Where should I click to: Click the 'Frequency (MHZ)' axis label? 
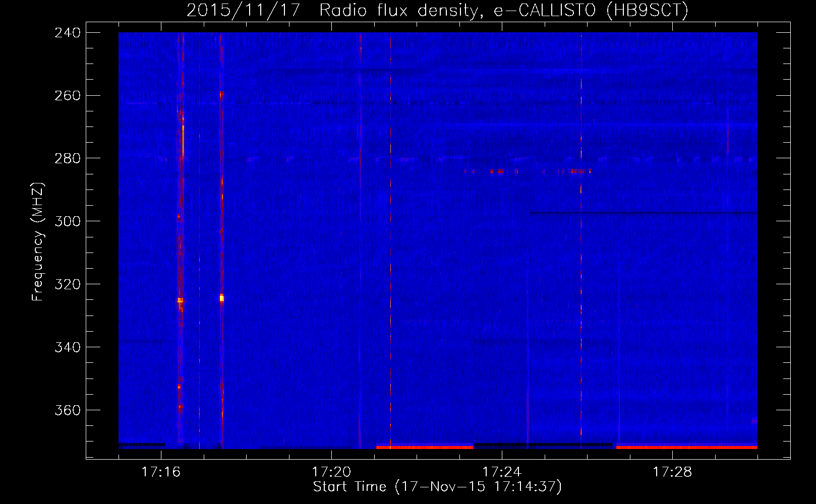[x=38, y=241]
